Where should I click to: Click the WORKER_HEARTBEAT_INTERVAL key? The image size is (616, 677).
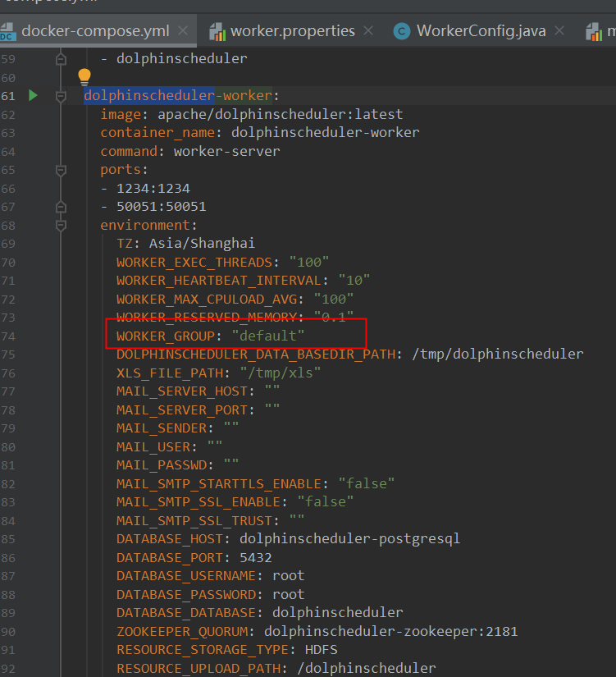pyautogui.click(x=219, y=281)
